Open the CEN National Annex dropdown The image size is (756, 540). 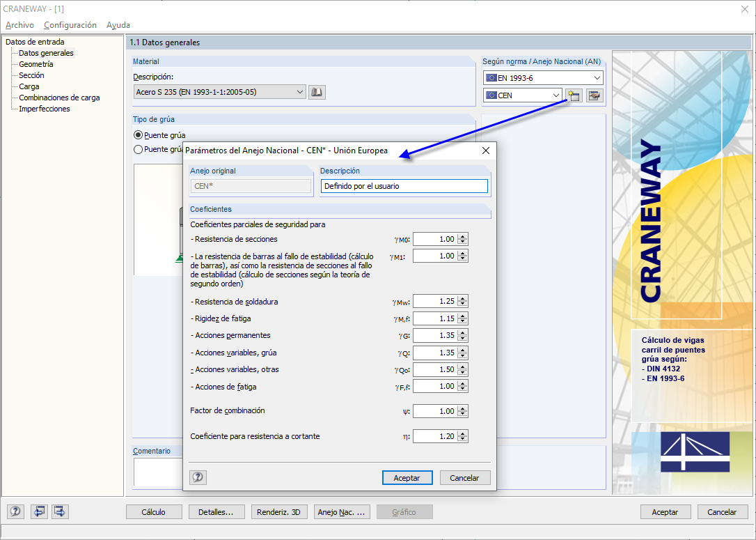[x=523, y=95]
